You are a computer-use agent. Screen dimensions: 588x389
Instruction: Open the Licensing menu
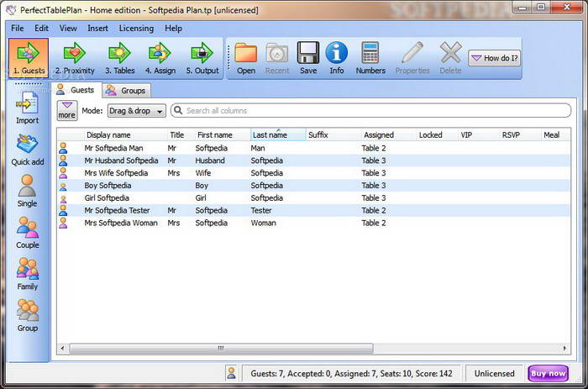coord(136,28)
